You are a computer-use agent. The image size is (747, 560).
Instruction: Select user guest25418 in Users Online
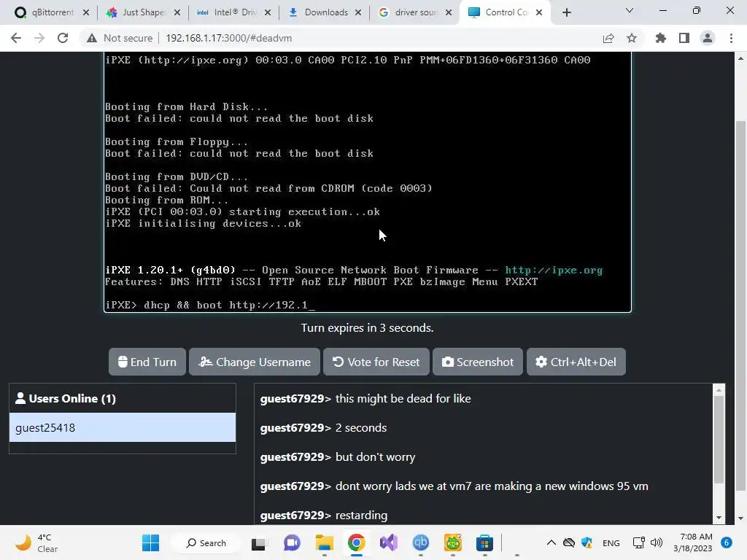coord(123,427)
